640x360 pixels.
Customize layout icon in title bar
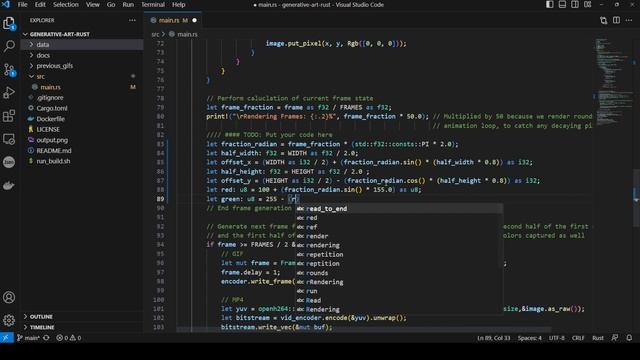tap(587, 4)
